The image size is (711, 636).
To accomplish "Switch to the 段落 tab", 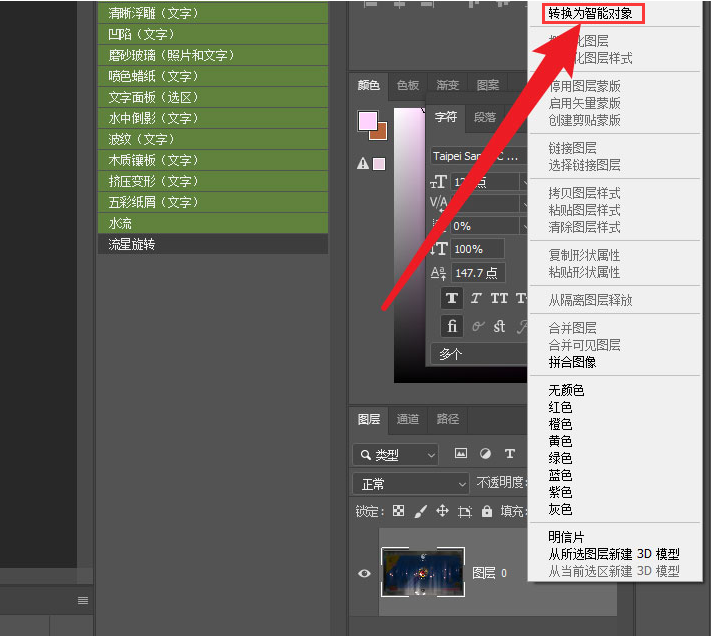I will point(485,117).
